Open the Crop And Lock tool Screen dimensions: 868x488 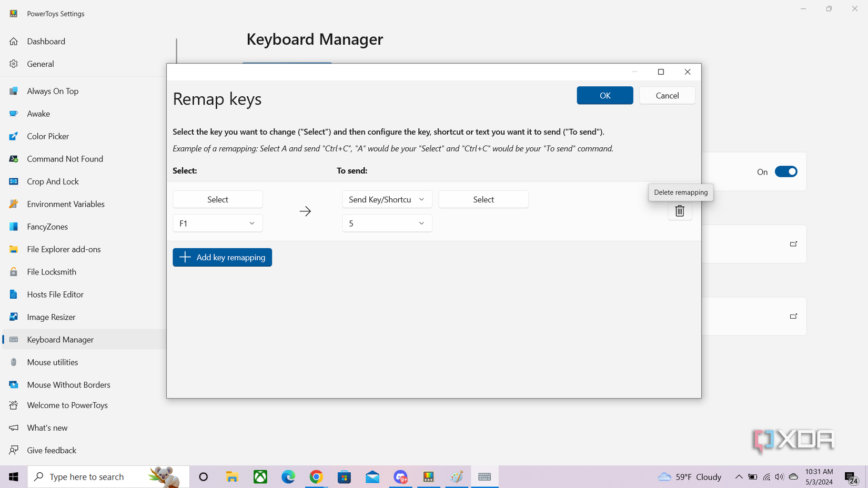(x=53, y=181)
